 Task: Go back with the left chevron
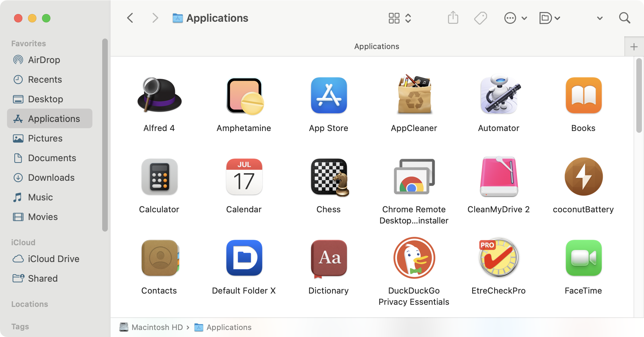tap(130, 18)
